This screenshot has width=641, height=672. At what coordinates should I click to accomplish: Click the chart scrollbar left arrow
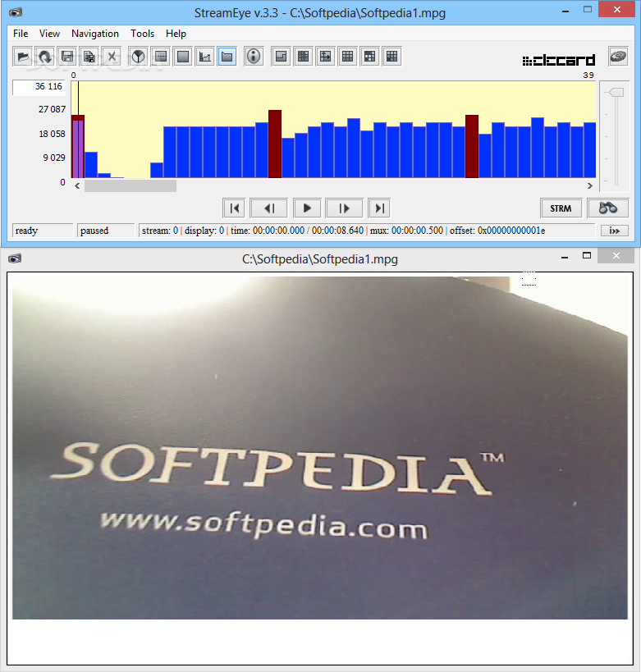pyautogui.click(x=77, y=186)
